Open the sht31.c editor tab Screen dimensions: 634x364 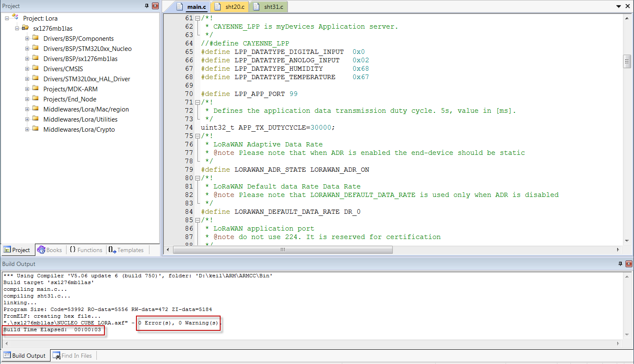click(x=269, y=7)
